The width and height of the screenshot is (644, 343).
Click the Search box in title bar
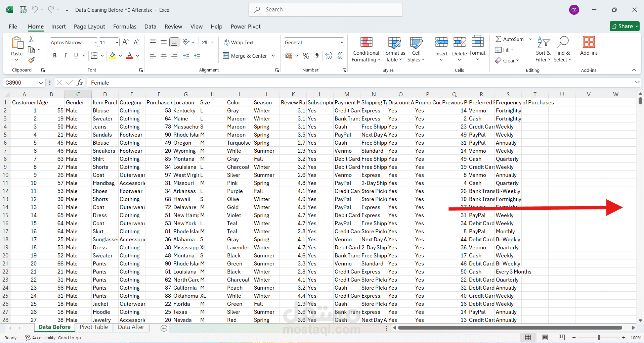point(326,10)
